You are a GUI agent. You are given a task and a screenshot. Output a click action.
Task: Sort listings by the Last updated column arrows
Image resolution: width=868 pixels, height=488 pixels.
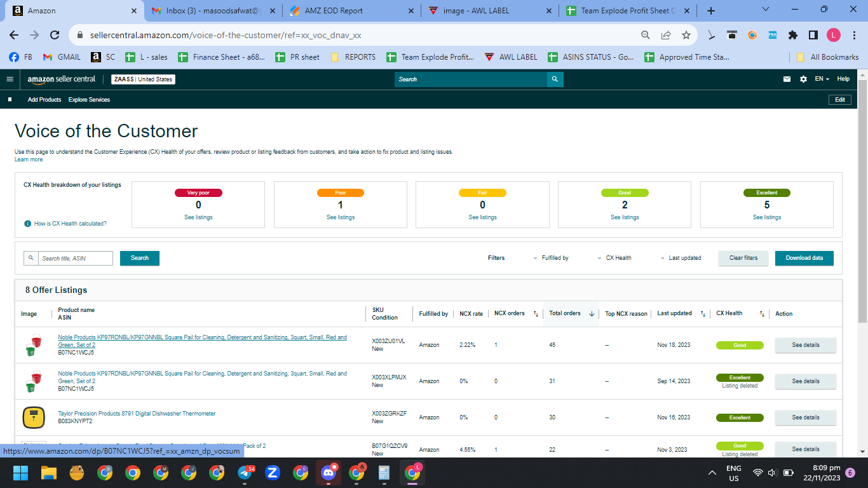[x=703, y=314]
